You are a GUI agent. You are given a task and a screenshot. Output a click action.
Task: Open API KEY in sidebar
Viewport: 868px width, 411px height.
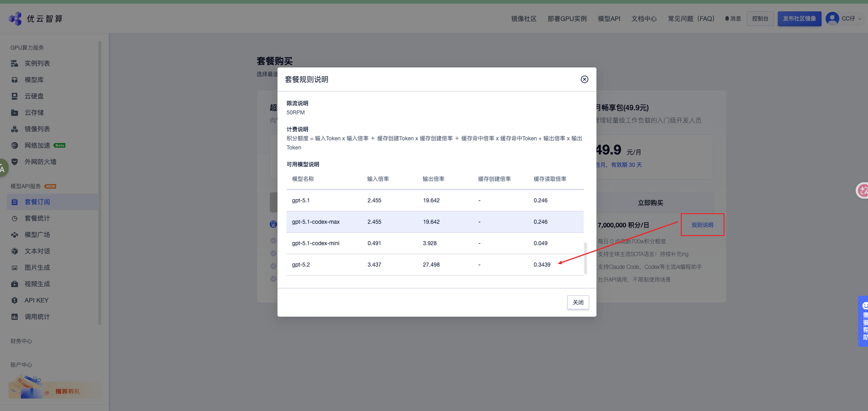36,300
